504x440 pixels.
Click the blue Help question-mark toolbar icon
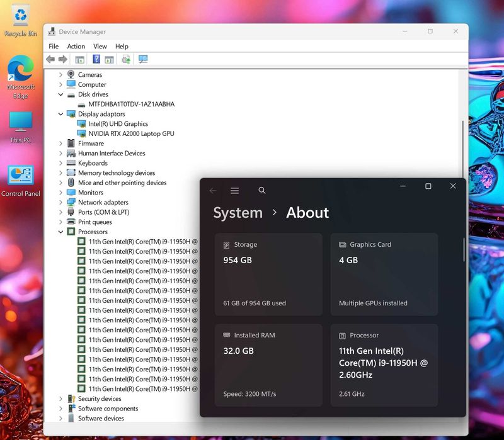tap(96, 59)
